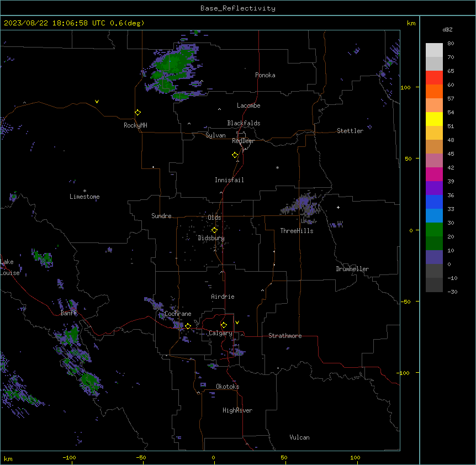Pick the slate-purple 10-0 dBZ legend swatch

434,257
